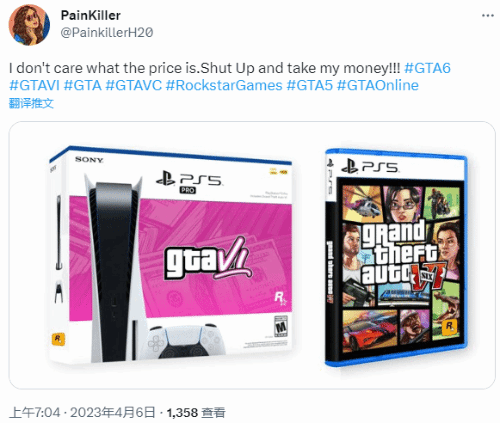Open the PainKiller display name link
This screenshot has height=423, width=500.
point(91,15)
